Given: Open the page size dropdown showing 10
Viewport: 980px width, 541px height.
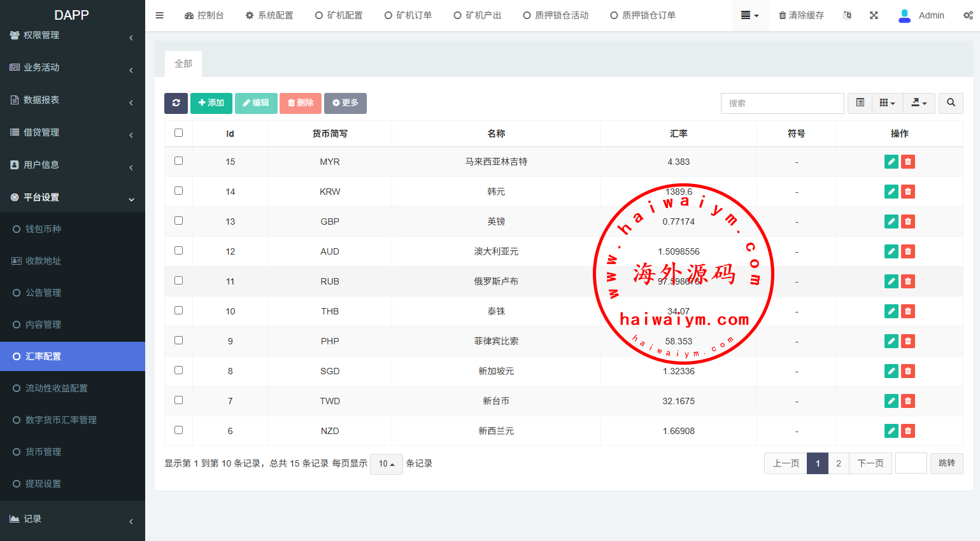Looking at the screenshot, I should pyautogui.click(x=386, y=464).
